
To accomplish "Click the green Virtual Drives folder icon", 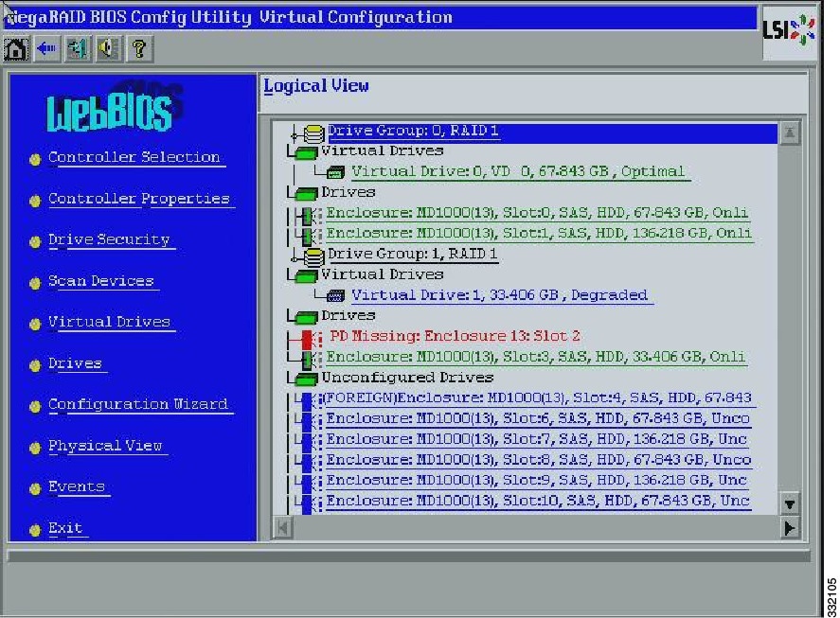I will point(305,150).
